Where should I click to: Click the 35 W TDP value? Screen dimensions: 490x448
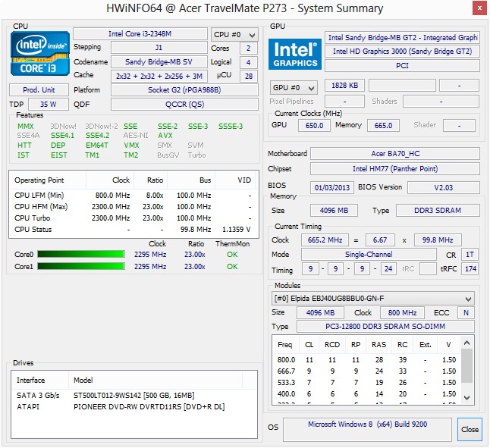49,105
